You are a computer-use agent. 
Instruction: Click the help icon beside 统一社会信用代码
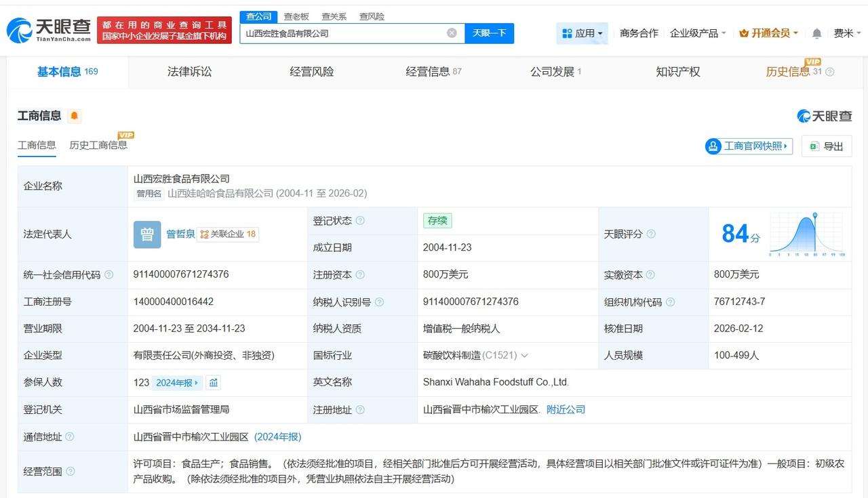(x=108, y=275)
